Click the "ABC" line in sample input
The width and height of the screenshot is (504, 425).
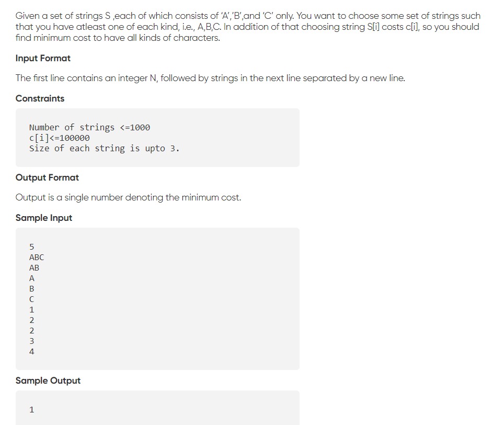pos(37,257)
